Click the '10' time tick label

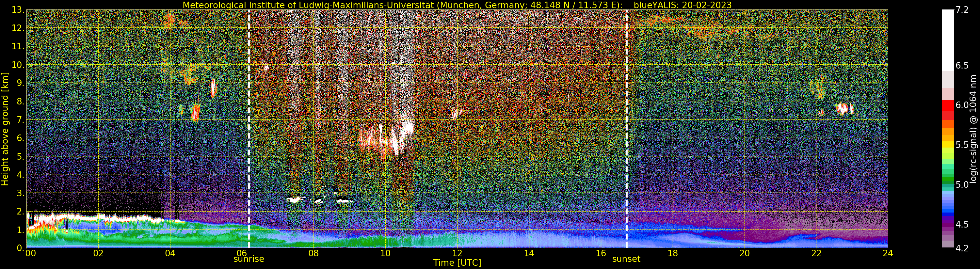[x=385, y=253]
